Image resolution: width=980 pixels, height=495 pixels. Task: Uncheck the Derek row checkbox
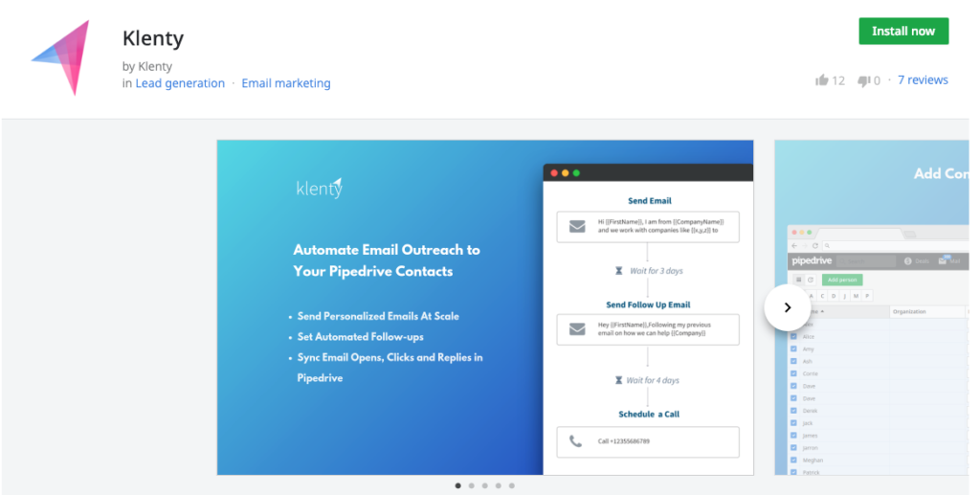(x=793, y=411)
